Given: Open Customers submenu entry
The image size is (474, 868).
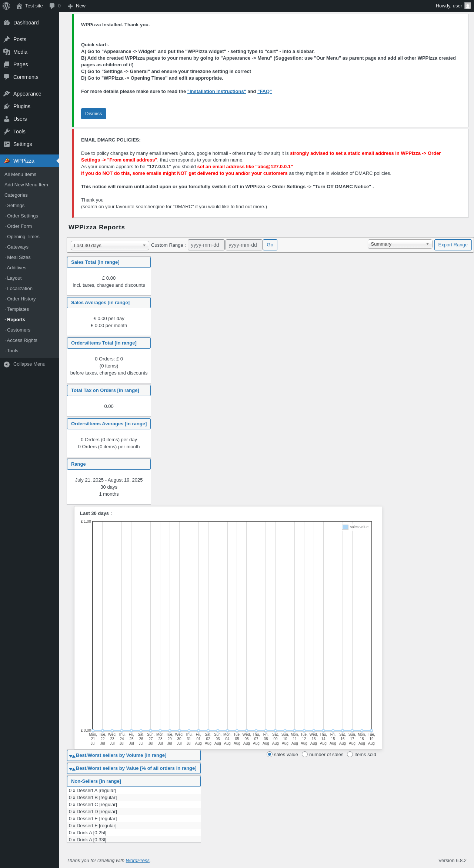Looking at the screenshot, I should (17, 330).
